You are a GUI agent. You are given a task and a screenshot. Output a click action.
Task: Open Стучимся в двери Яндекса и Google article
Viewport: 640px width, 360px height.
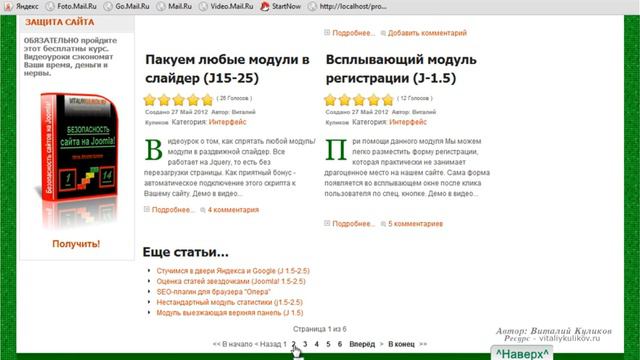(233, 271)
